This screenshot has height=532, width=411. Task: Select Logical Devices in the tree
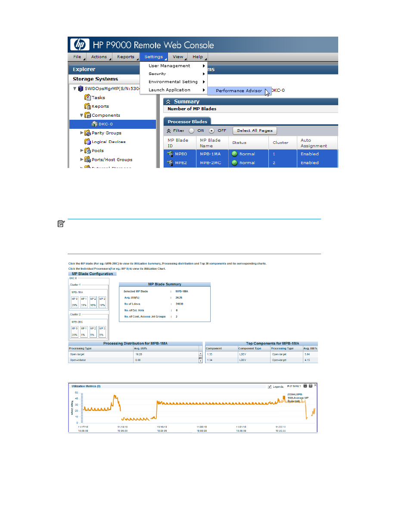(x=109, y=142)
